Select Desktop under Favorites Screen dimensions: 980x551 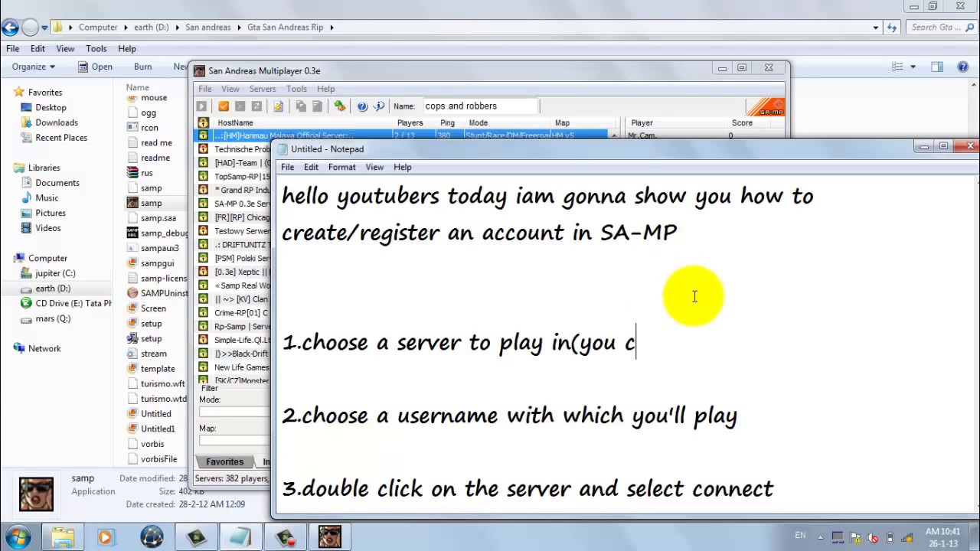click(51, 107)
